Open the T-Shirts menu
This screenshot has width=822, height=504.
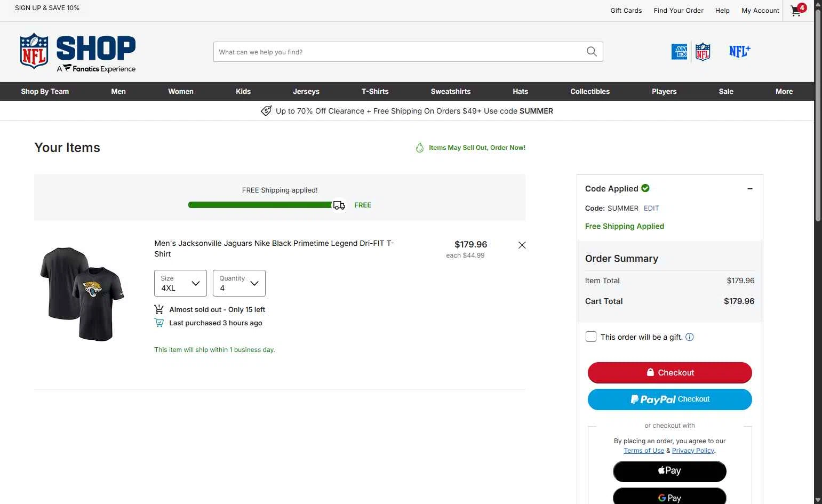coord(375,91)
